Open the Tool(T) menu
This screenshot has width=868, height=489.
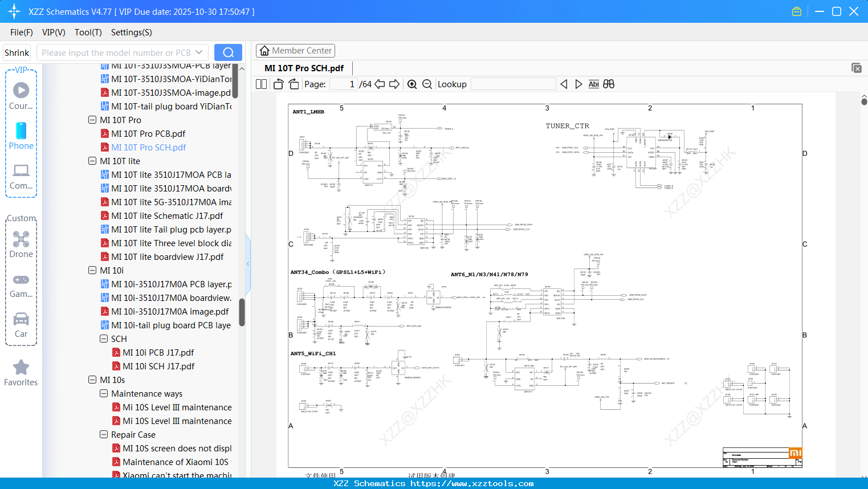pyautogui.click(x=88, y=32)
